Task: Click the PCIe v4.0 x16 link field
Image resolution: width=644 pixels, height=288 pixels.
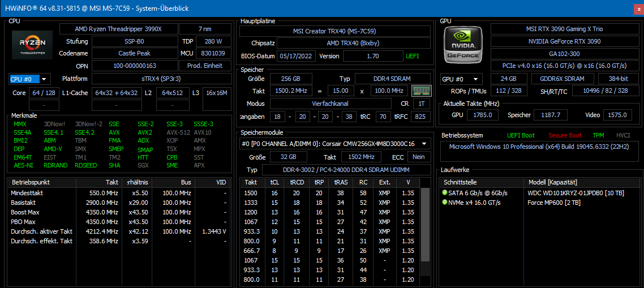Action: pyautogui.click(x=565, y=66)
